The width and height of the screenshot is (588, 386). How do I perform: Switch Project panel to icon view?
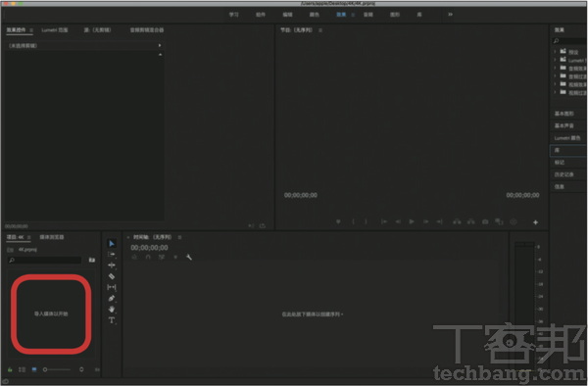34,369
